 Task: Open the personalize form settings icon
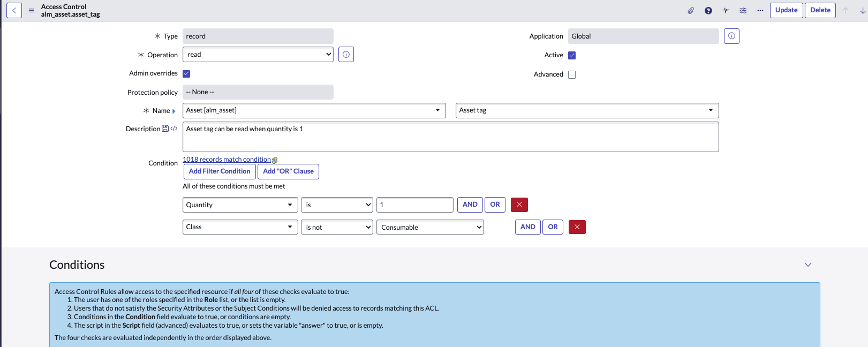tap(743, 10)
